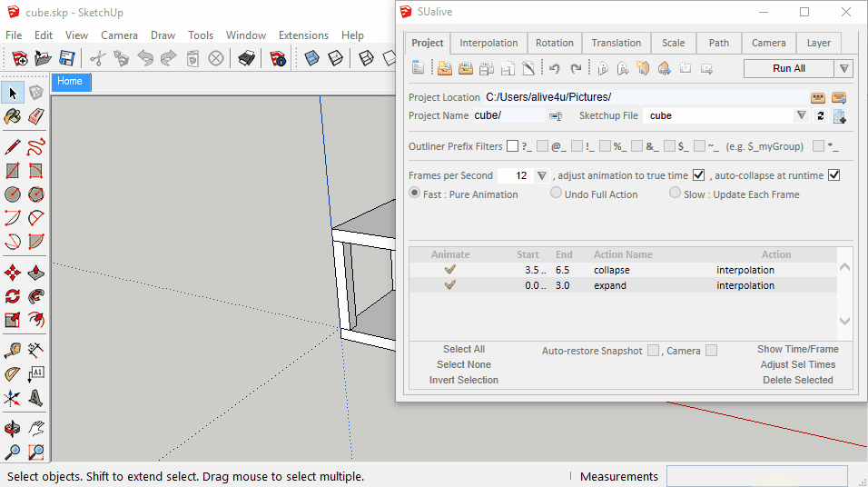868x487 pixels.
Task: Open the Sketchup File dropdown
Action: (802, 115)
